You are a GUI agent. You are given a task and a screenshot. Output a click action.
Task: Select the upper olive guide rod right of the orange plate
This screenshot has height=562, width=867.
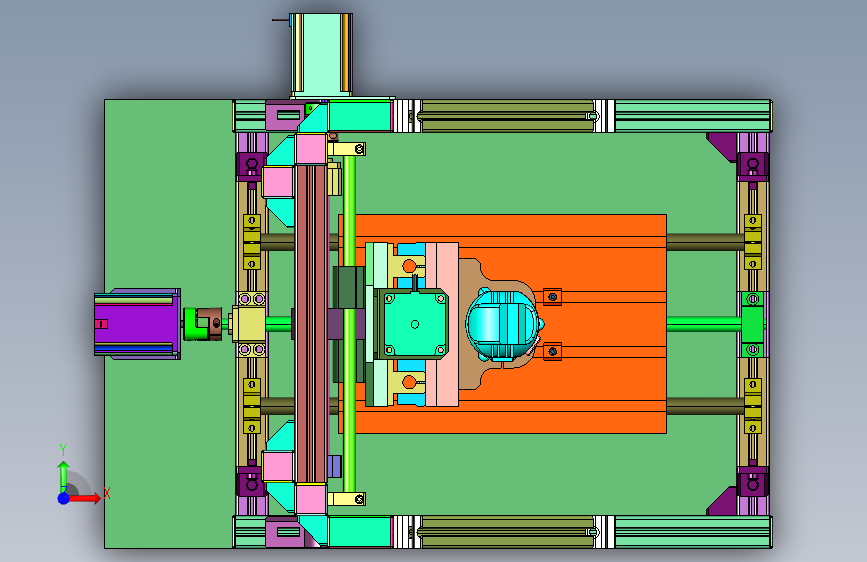point(704,242)
